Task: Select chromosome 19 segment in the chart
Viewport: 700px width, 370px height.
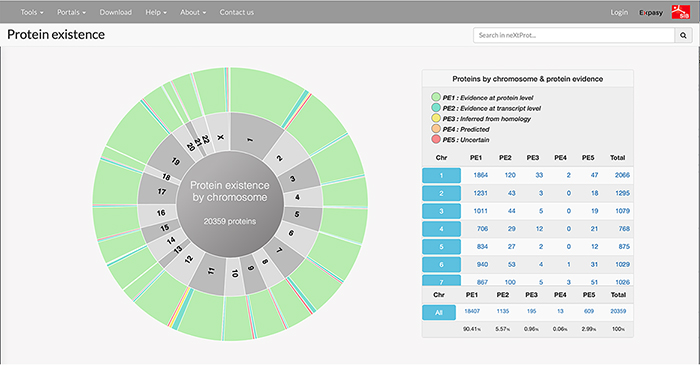Action: click(172, 158)
